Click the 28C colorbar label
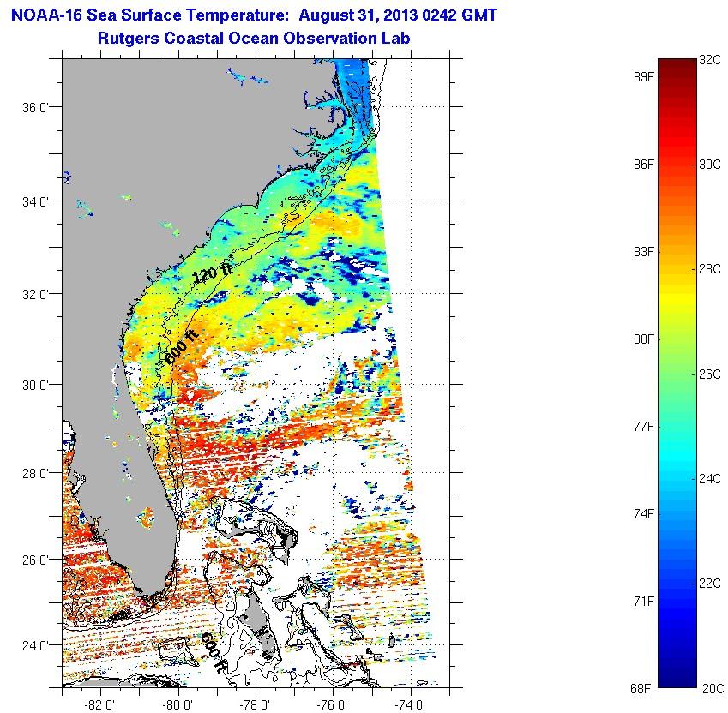728x713 pixels. click(710, 269)
